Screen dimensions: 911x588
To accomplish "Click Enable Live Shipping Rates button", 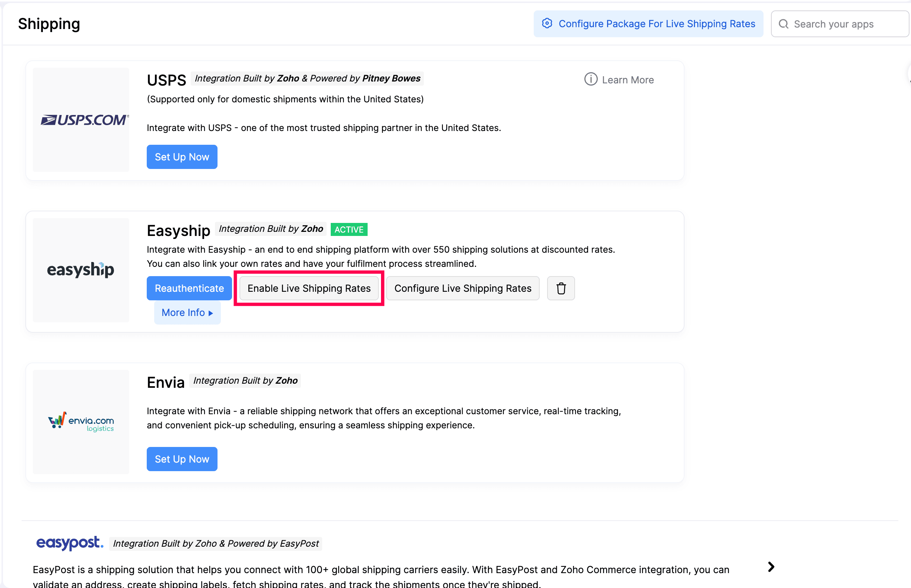I will point(309,288).
